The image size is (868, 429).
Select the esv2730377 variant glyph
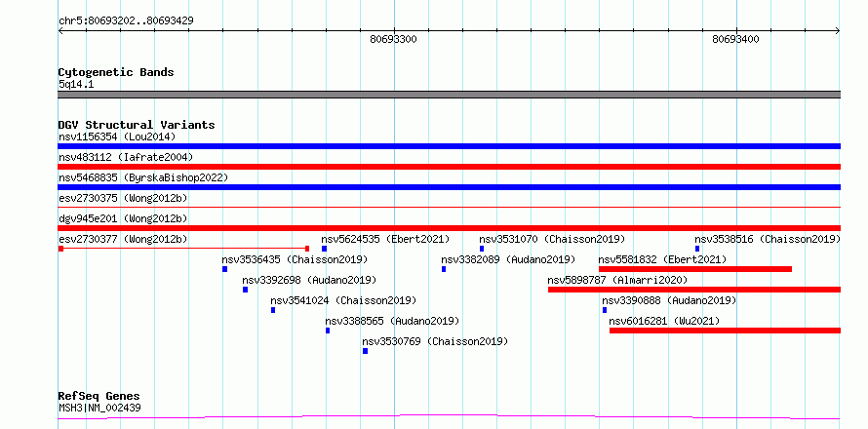click(x=183, y=249)
